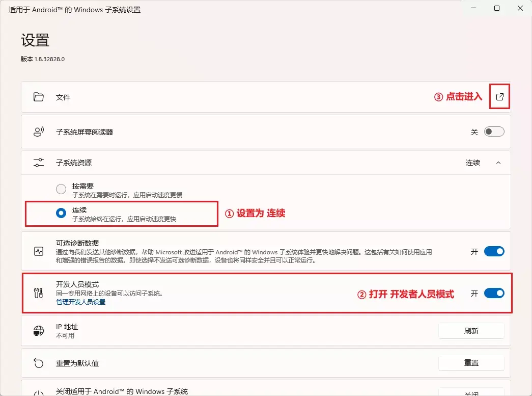Disable the 开发人员模式 switch
The image size is (532, 396).
pos(494,293)
